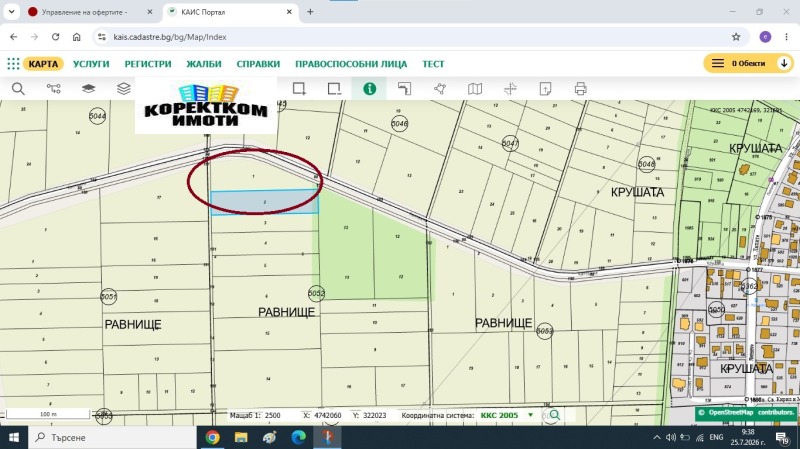Image resolution: width=800 pixels, height=449 pixels.
Task: Click the СПРАВКИ link
Action: click(258, 64)
